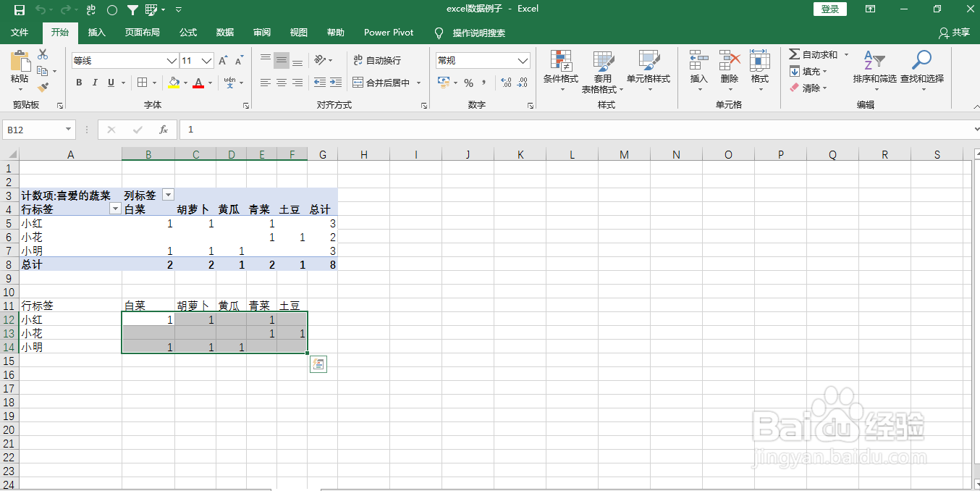Screen dimensions: 980x491
Task: Open the AutoSum dropdown arrow
Action: 846,54
